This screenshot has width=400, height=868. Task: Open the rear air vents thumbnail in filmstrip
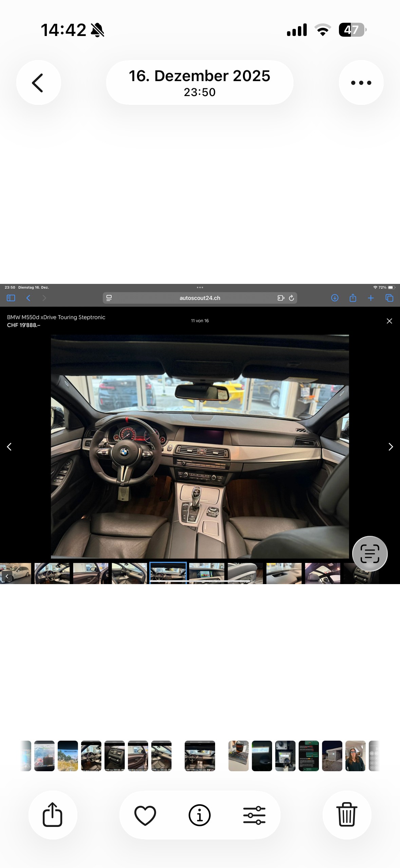pos(115,756)
